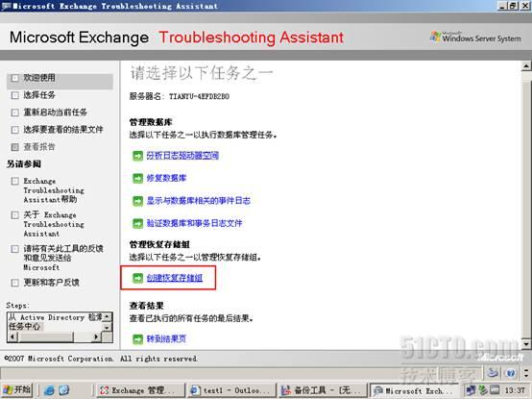This screenshot has height=399, width=532.
Task: Toggle 关于 Exchange Troubleshooting Assistant checkbox
Action: tap(14, 215)
